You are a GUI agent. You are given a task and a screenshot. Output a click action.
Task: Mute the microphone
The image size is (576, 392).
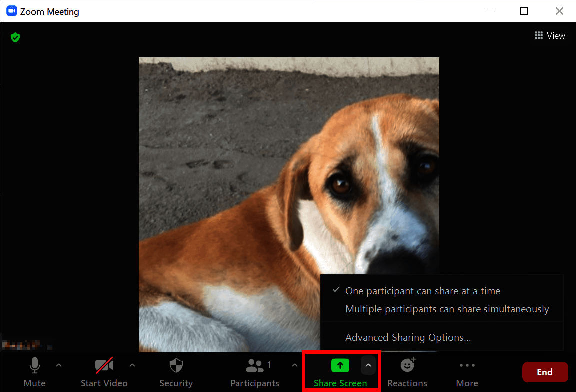click(x=34, y=372)
